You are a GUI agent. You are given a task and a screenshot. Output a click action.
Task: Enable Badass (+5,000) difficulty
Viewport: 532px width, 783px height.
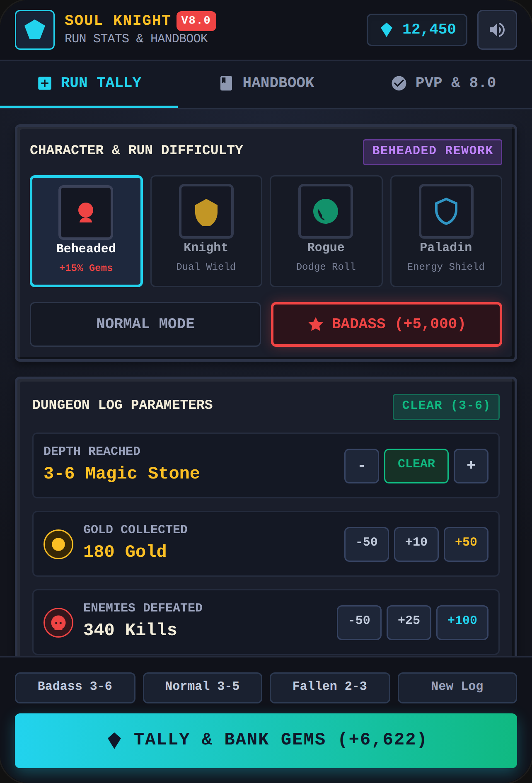(x=387, y=324)
